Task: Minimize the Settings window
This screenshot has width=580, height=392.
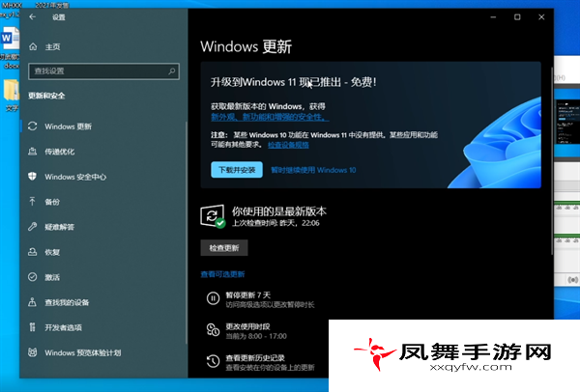Action: click(493, 17)
